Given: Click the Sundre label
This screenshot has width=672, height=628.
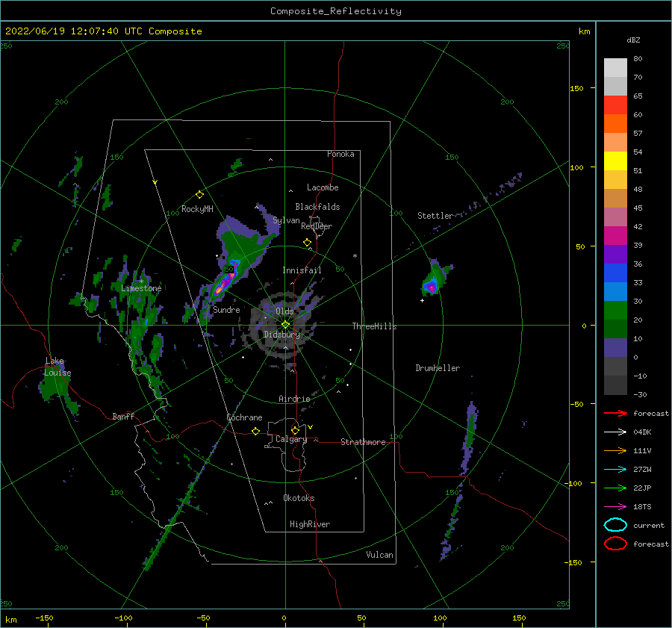Looking at the screenshot, I should coord(227,310).
